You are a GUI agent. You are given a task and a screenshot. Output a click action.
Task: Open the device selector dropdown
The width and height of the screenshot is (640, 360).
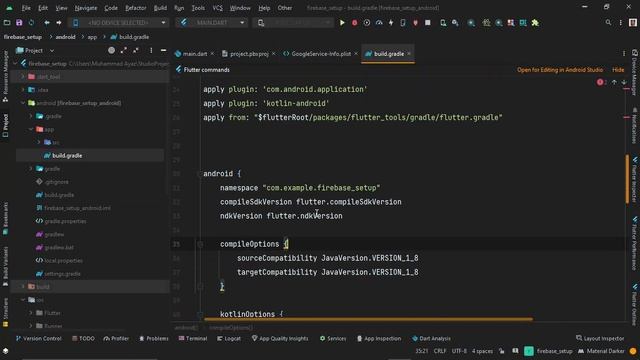pos(119,22)
